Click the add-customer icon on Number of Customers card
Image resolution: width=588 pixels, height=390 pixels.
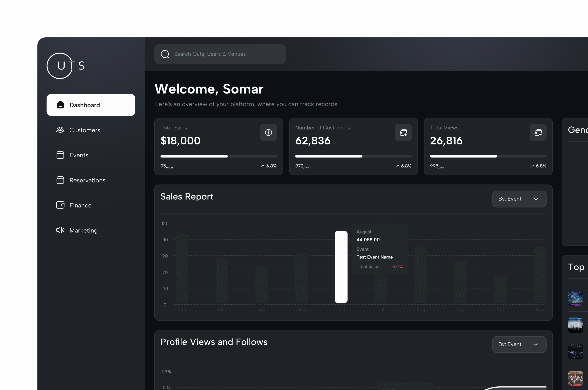click(403, 133)
